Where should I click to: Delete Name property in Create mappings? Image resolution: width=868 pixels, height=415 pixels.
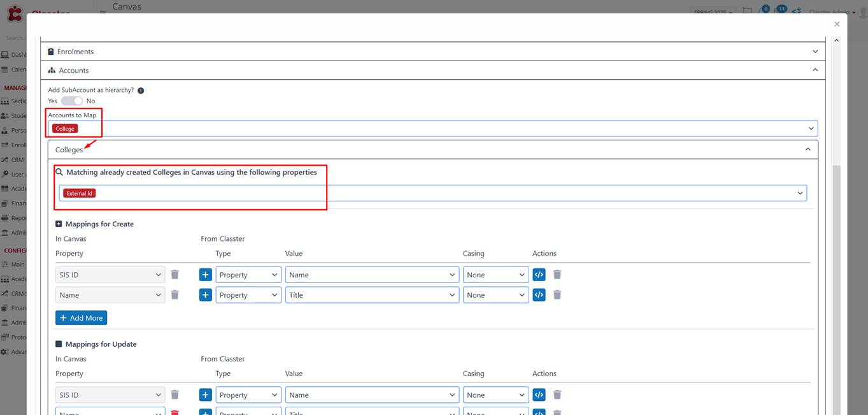click(175, 295)
